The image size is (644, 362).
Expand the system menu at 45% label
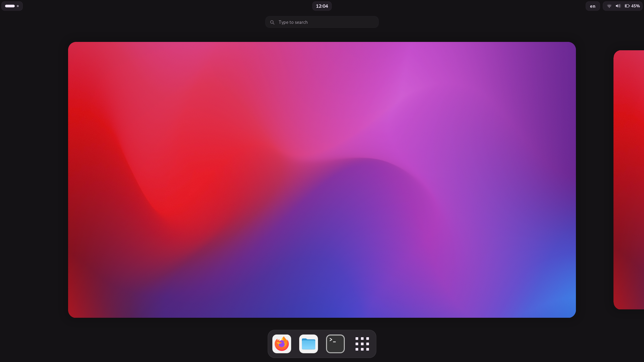(635, 6)
